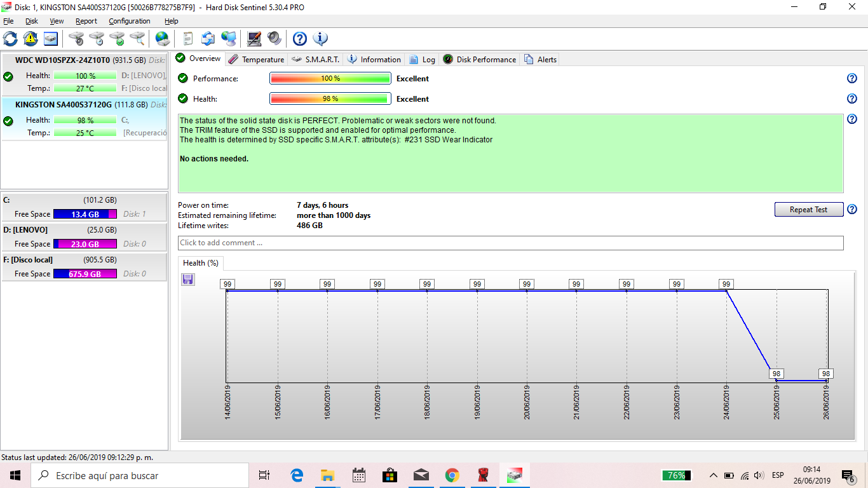Screen dimensions: 868x488
Task: Click the gray speaker sound toolbar icon
Action: pyautogui.click(x=275, y=39)
